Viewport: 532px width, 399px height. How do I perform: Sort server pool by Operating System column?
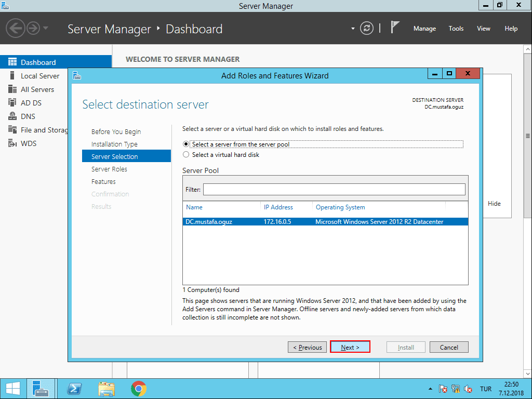coord(340,207)
